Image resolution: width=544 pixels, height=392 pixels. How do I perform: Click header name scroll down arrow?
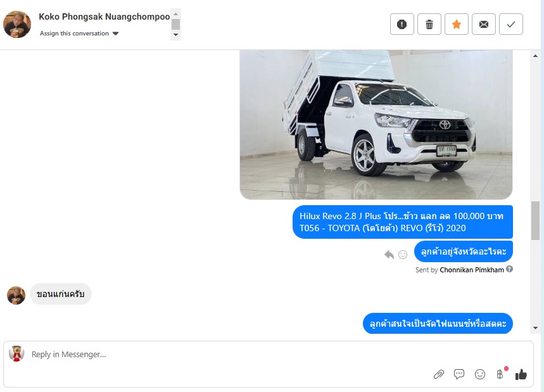pyautogui.click(x=175, y=35)
